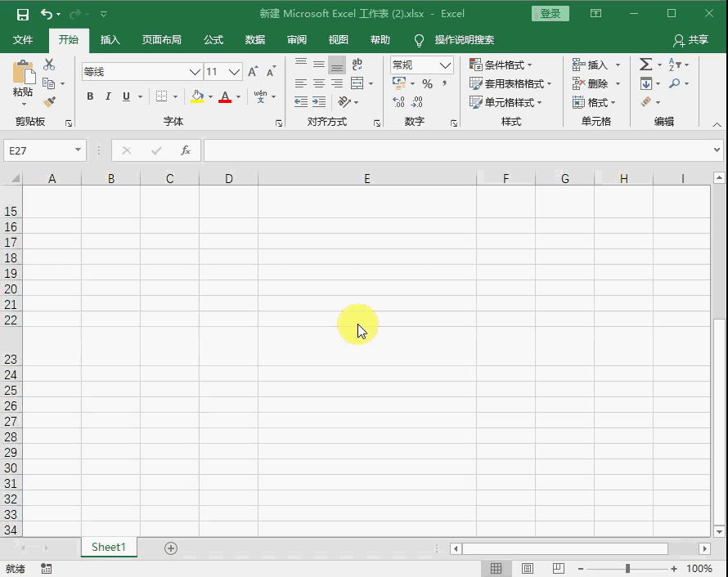
Task: Switch to the 视图 View tab
Action: pos(339,40)
